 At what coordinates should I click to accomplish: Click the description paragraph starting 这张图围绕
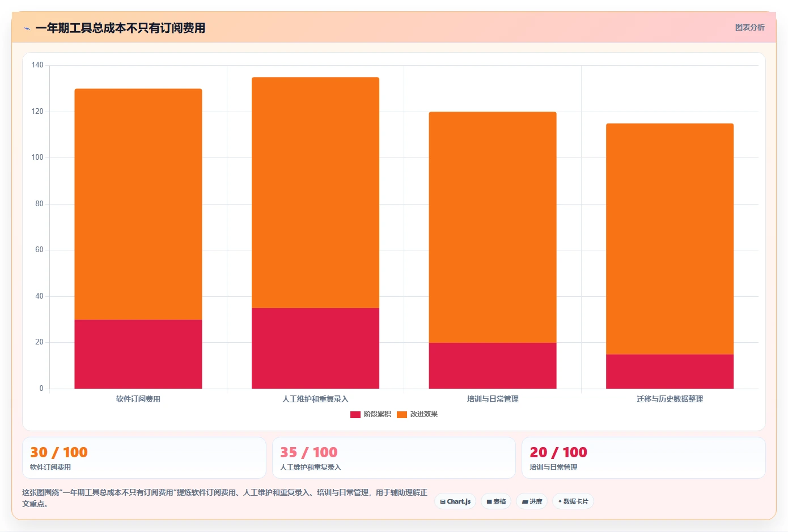pyautogui.click(x=225, y=498)
